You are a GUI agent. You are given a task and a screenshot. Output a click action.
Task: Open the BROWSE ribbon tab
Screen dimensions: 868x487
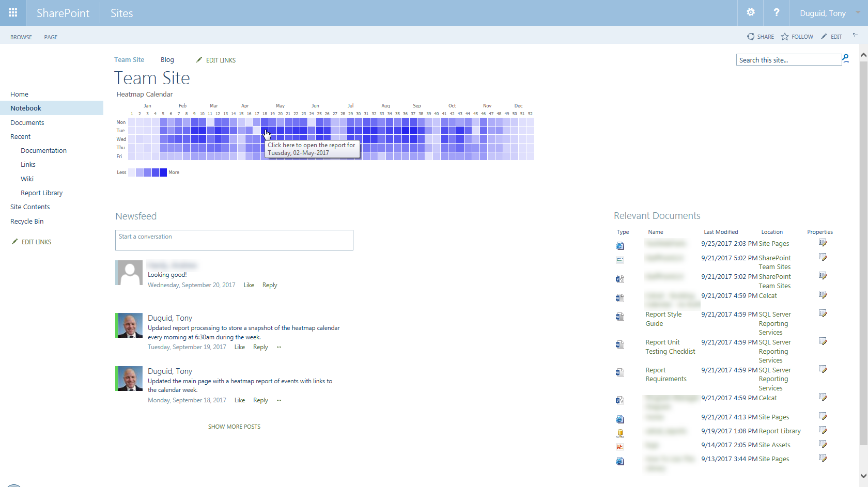(21, 37)
